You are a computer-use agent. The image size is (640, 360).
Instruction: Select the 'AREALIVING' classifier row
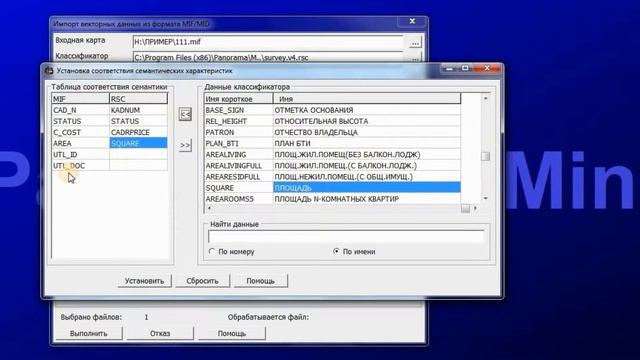pyautogui.click(x=333, y=154)
